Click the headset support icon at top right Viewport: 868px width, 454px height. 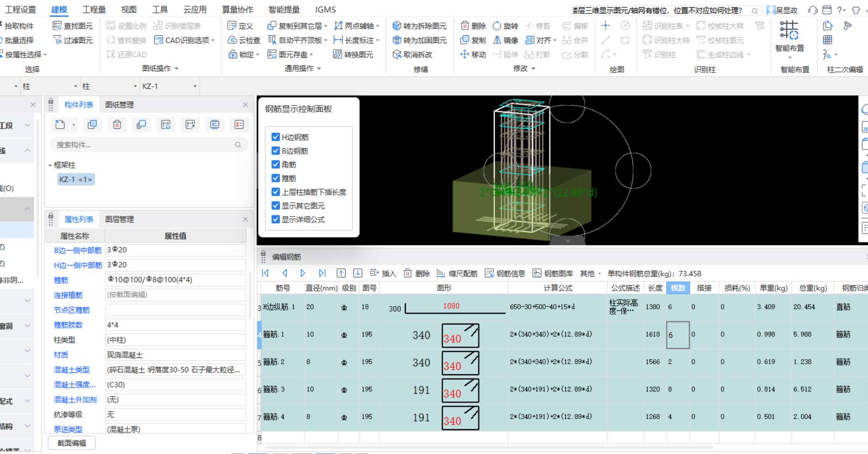pos(813,10)
